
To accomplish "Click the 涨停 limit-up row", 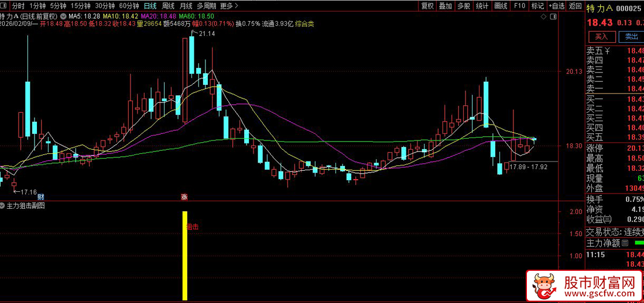I will coord(615,148).
